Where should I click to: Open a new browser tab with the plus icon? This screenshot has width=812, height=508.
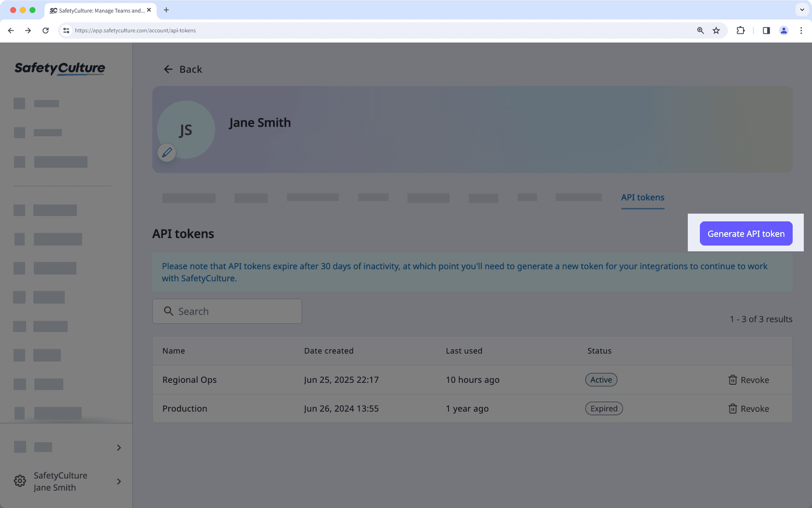(166, 10)
